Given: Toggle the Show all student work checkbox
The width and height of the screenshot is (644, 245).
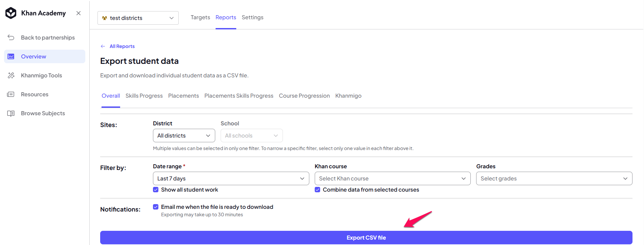Looking at the screenshot, I should pos(156,190).
